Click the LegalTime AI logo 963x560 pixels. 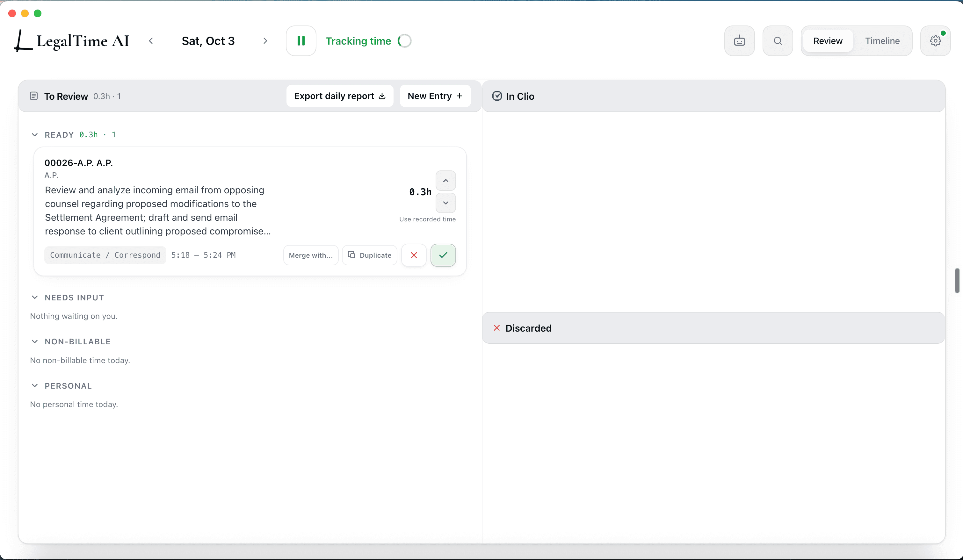point(72,41)
